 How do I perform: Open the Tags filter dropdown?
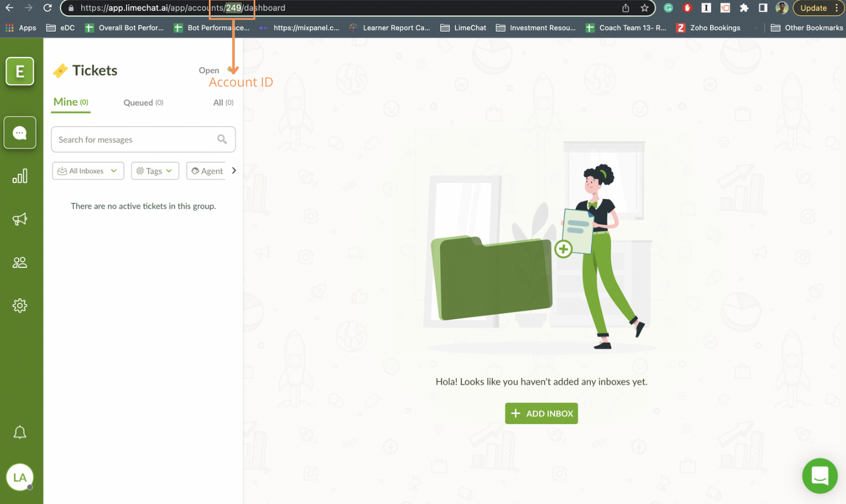(155, 171)
